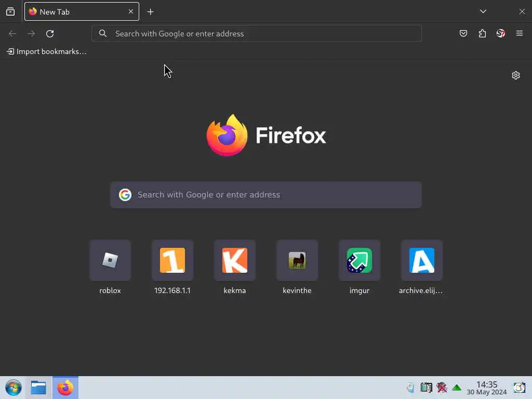Open the hamburger application menu
The height and width of the screenshot is (399, 532).
click(520, 33)
